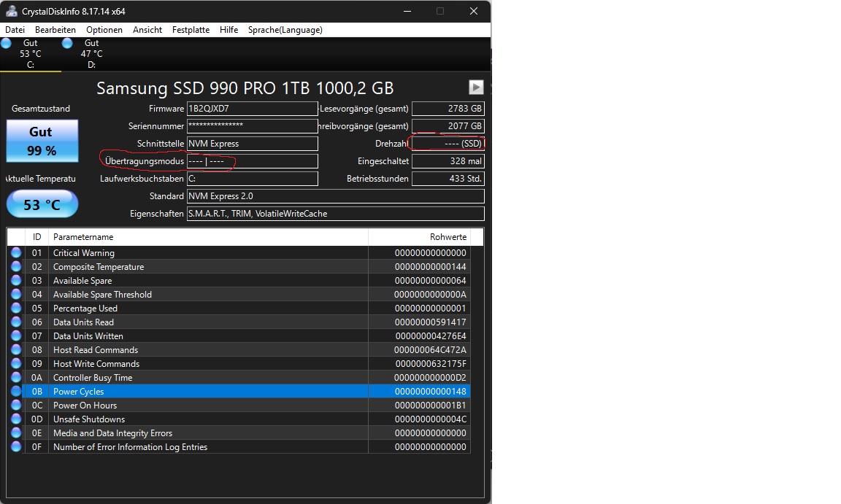Open the Optionen menu
Screen dimensions: 841x504
(x=104, y=30)
